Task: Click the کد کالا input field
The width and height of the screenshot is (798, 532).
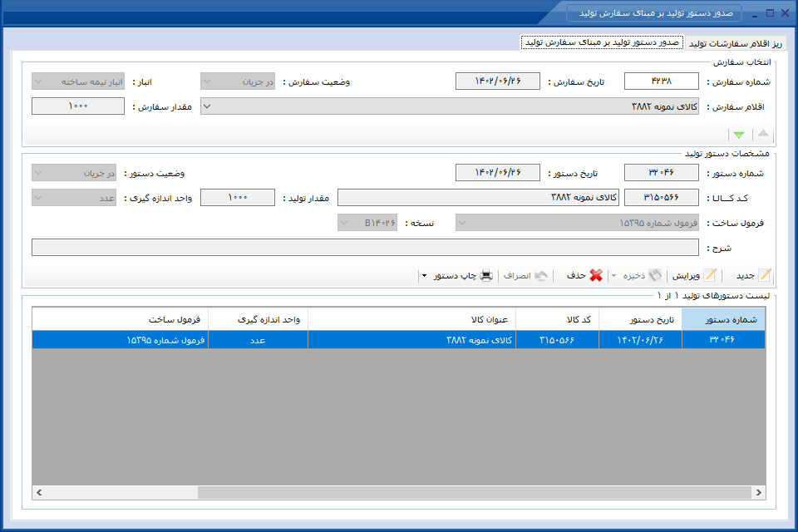Action: pos(662,198)
